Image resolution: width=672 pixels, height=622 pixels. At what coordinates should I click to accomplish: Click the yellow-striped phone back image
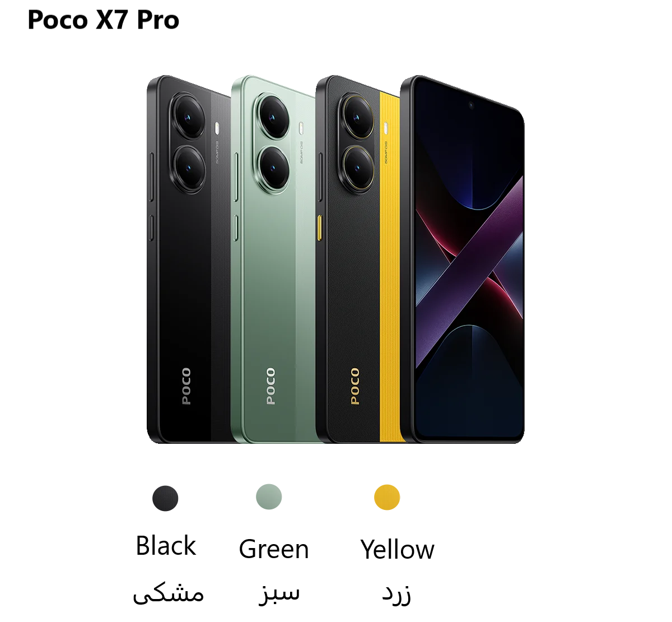point(357,259)
